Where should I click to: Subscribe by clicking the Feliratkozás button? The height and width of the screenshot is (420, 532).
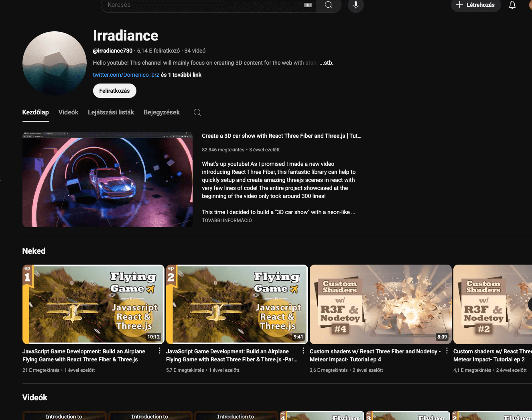coord(114,91)
